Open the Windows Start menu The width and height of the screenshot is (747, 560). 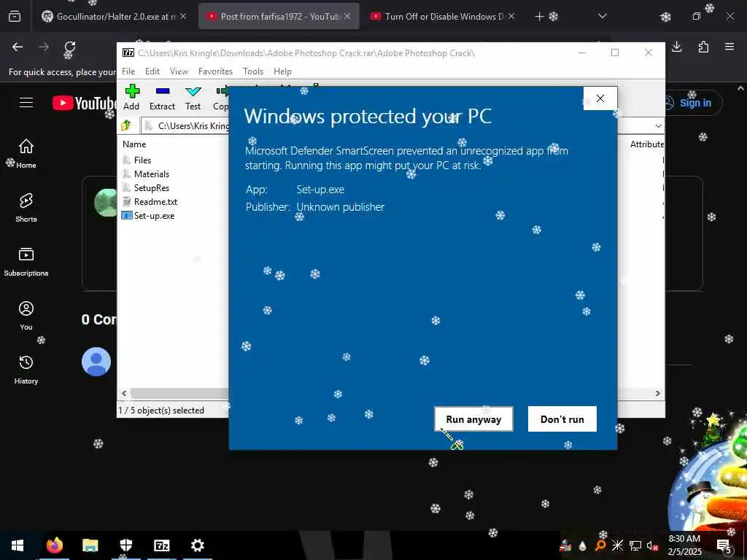point(18,545)
